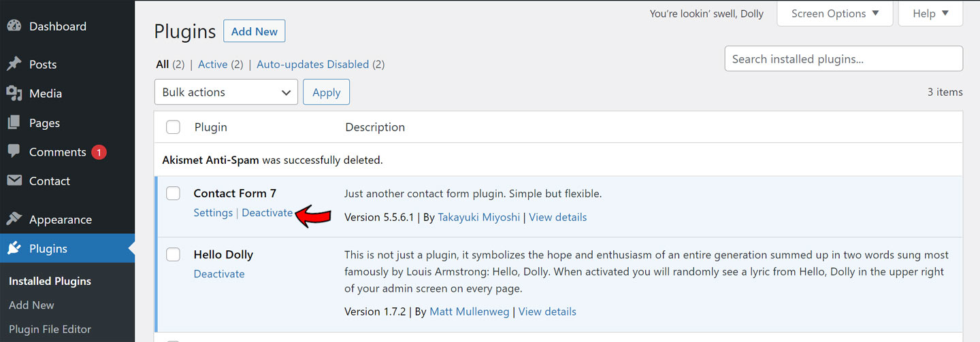The height and width of the screenshot is (342, 980).
Task: Deactivate the Contact Form 7 plugin
Action: pyautogui.click(x=267, y=213)
